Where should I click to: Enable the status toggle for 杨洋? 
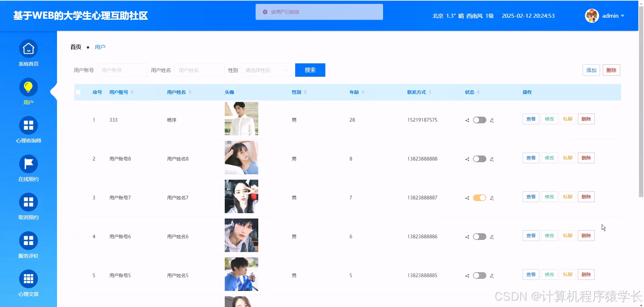pyautogui.click(x=480, y=120)
